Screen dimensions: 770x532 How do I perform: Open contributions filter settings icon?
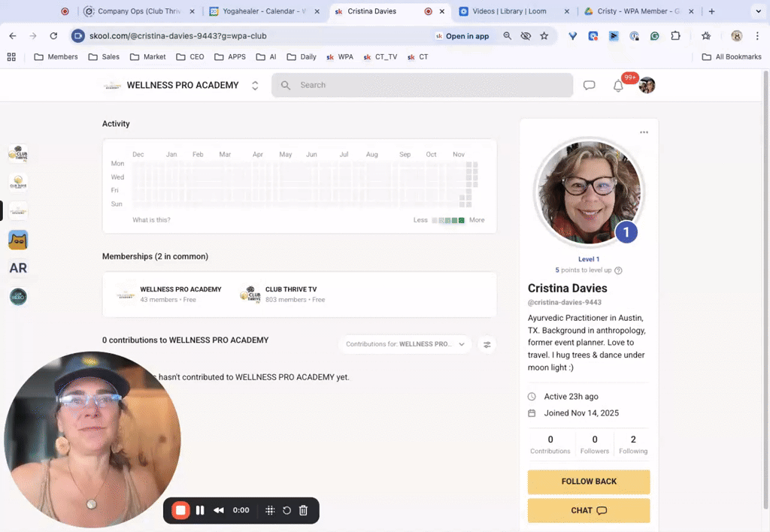pos(487,345)
